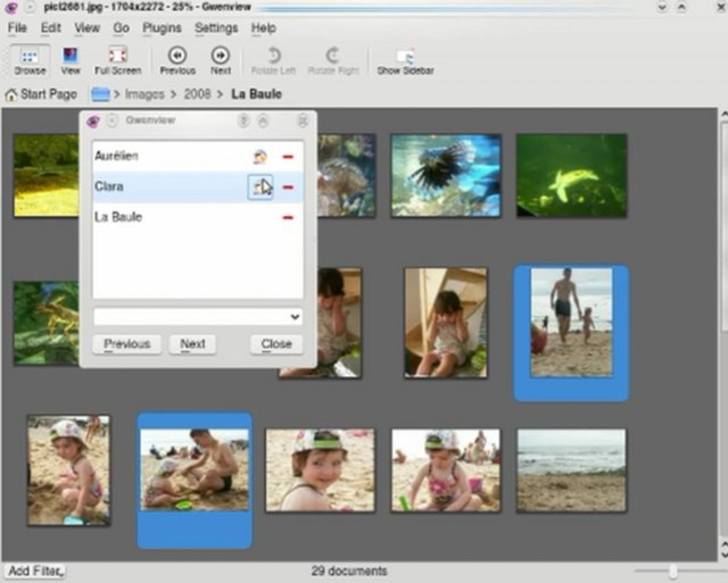Viewport: 728px width, 583px height.
Task: Click the thumbnail size slider handle
Action: (673, 571)
